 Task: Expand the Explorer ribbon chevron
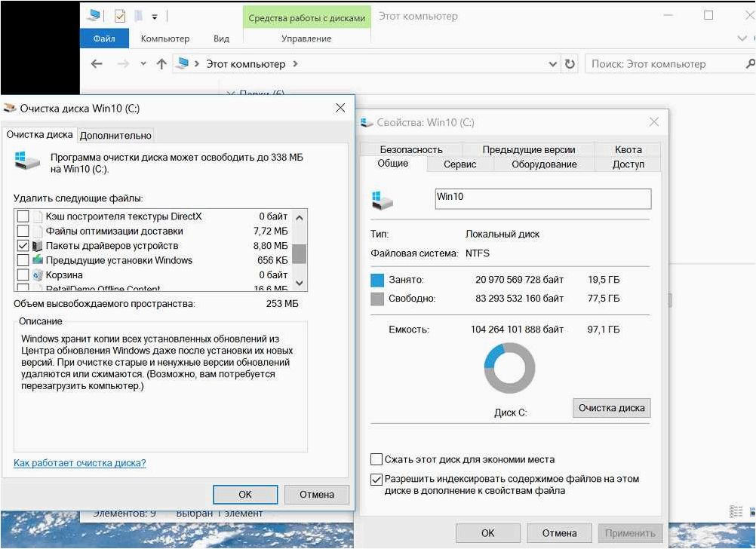tap(742, 38)
